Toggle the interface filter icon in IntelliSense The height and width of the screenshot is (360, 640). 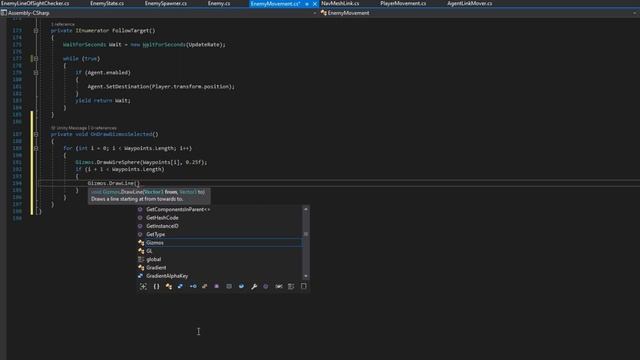point(193,287)
